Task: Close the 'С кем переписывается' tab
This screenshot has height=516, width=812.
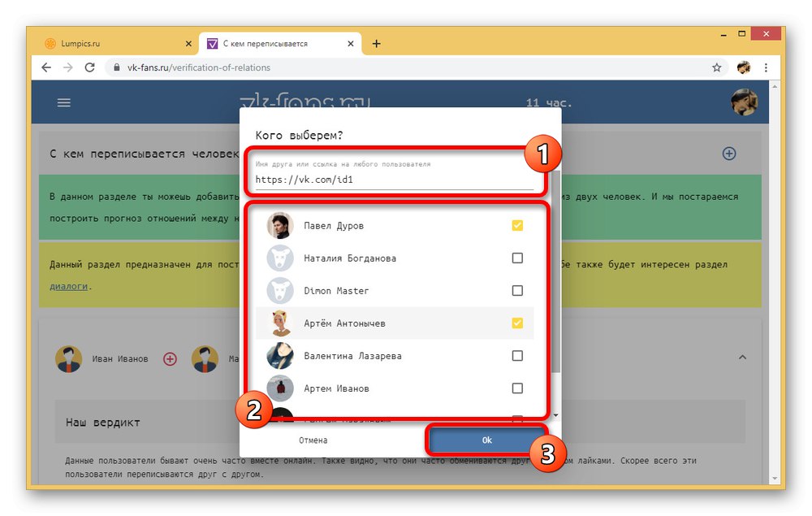Action: [x=351, y=44]
